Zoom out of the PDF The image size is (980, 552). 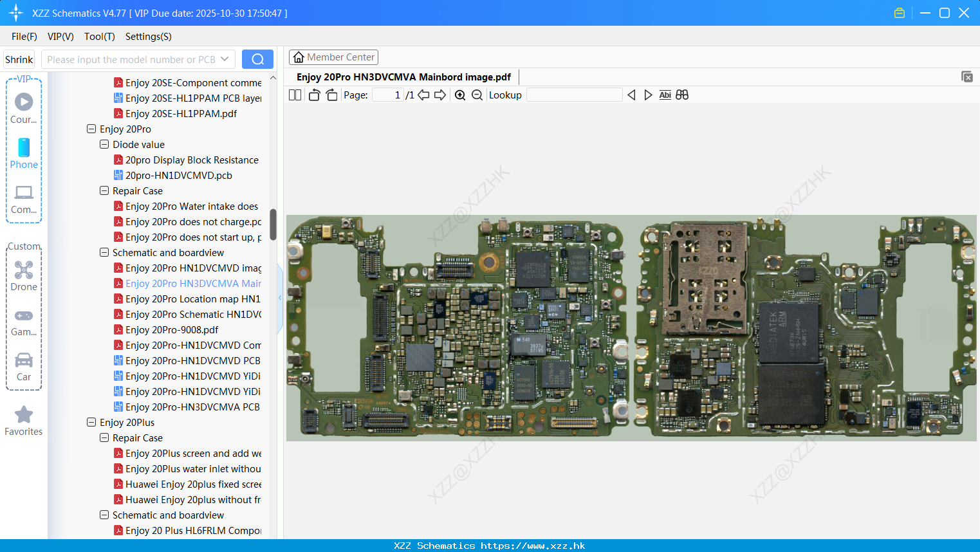pyautogui.click(x=477, y=95)
